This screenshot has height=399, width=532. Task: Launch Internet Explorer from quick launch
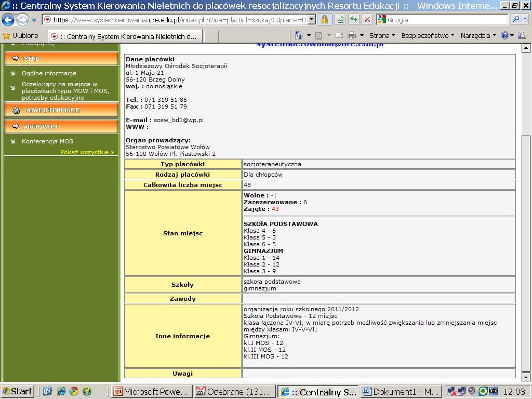tap(61, 392)
